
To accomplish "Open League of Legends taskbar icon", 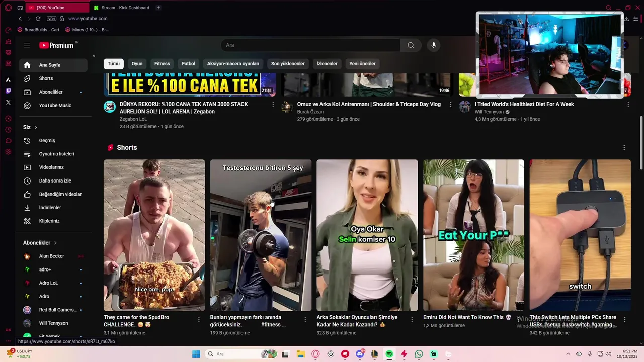I will pyautogui.click(x=374, y=354).
